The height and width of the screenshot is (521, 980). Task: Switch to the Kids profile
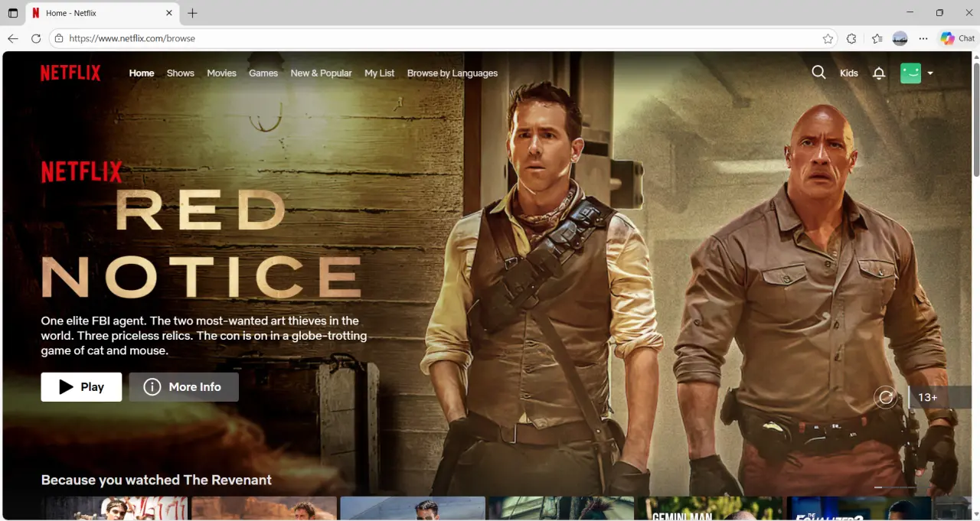click(x=849, y=73)
